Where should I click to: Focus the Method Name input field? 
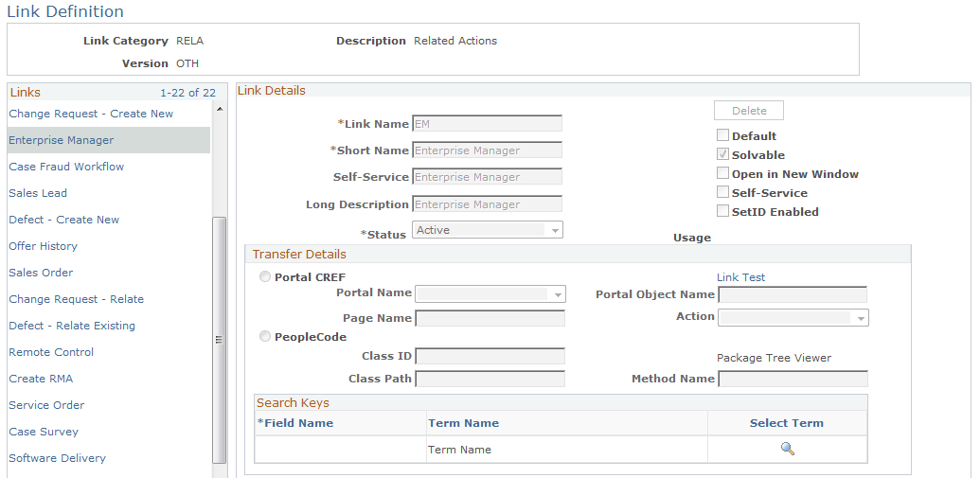[x=793, y=379]
